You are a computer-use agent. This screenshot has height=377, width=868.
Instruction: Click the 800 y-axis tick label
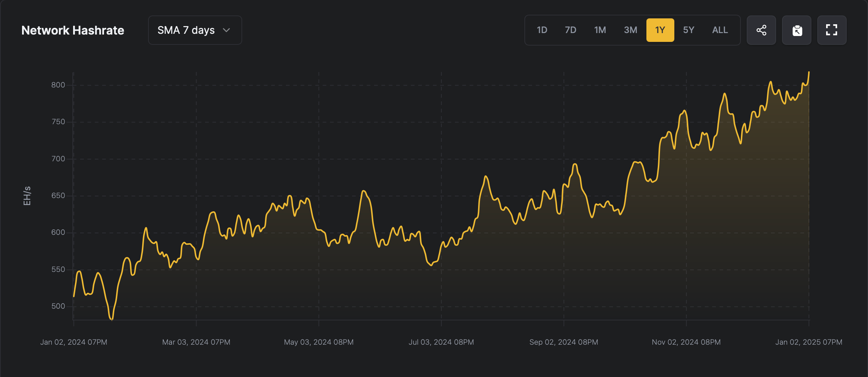(58, 85)
